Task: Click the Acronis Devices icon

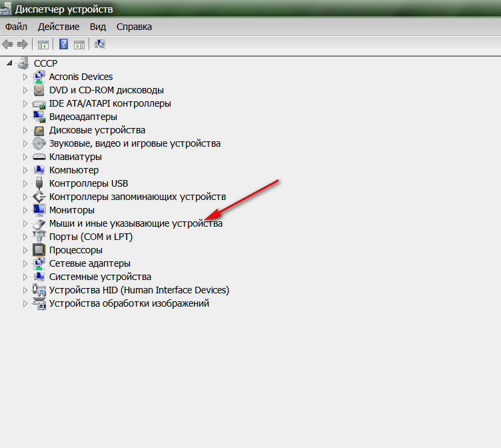Action: tap(39, 77)
